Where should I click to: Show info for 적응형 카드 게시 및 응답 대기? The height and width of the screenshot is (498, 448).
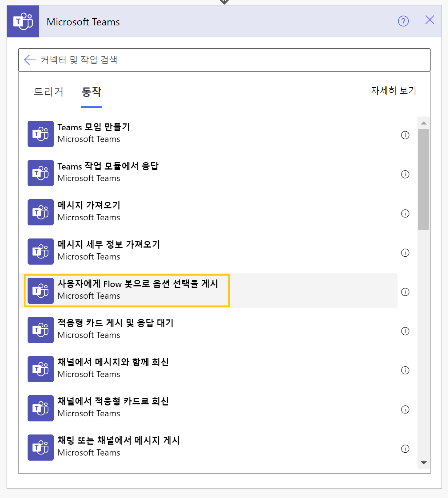(405, 331)
